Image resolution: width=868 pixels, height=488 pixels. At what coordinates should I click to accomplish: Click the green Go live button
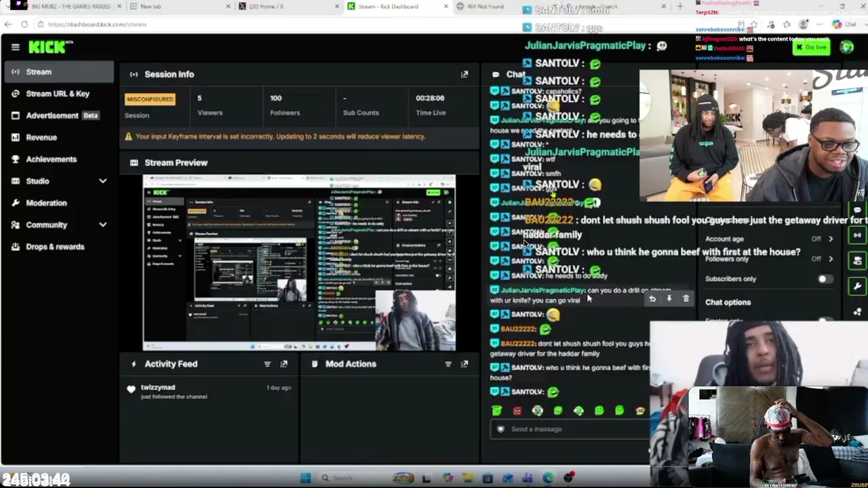click(812, 47)
